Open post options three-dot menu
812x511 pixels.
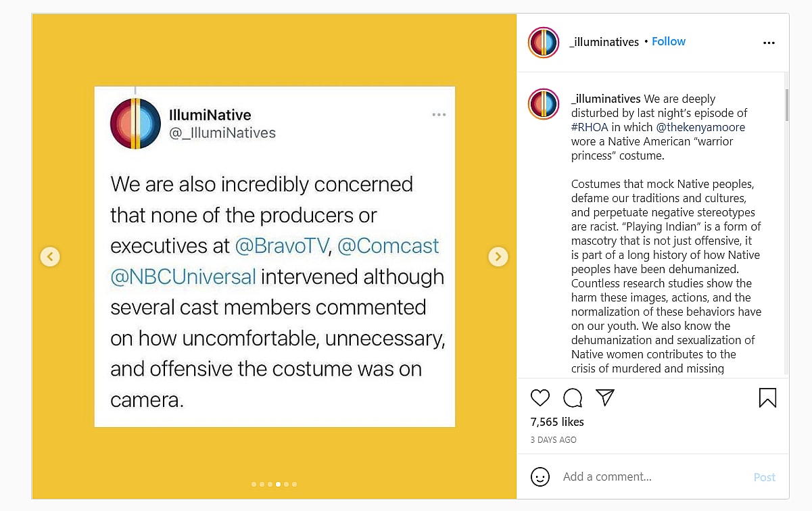pyautogui.click(x=769, y=43)
